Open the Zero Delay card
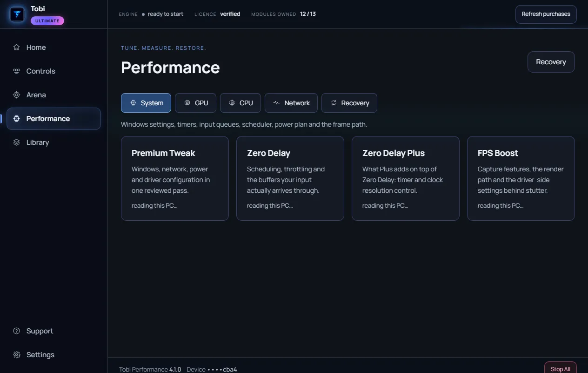588x373 pixels. (290, 178)
